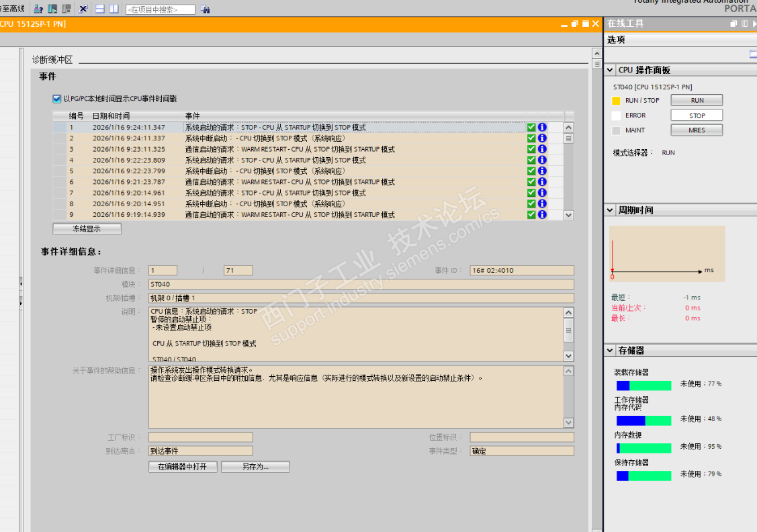Image resolution: width=757 pixels, height=532 pixels.
Task: Select event row dated 9:23:11.325
Action: [x=308, y=149]
